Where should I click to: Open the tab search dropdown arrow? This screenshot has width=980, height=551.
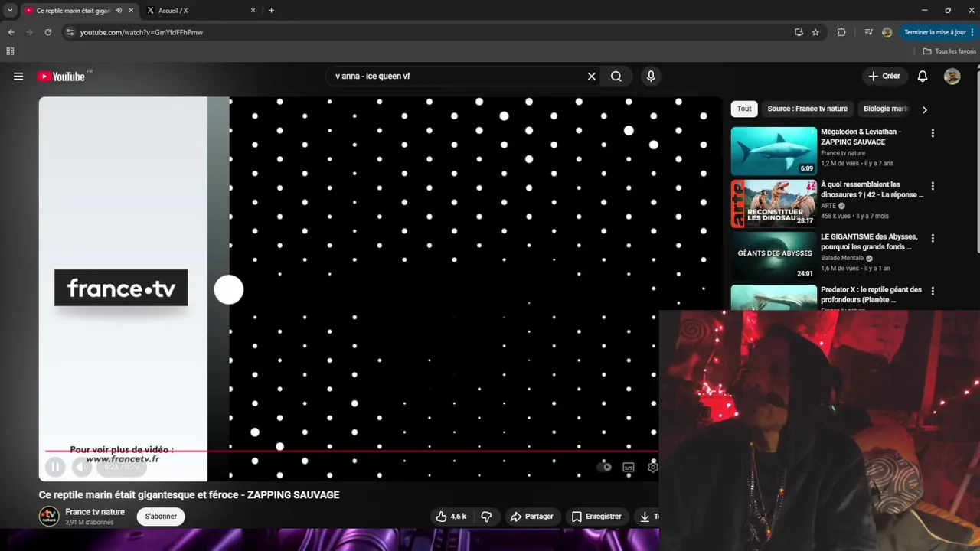(x=10, y=11)
